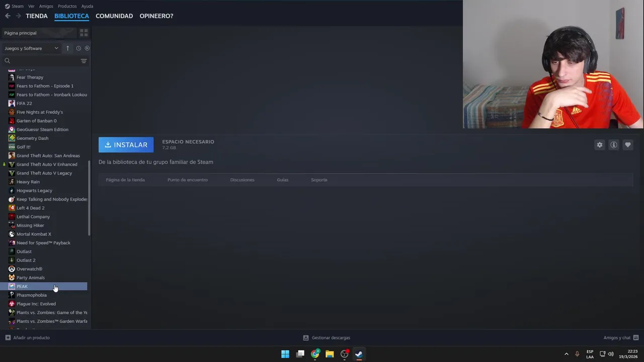Open game information icon
This screenshot has height=362, width=644.
pos(614,145)
